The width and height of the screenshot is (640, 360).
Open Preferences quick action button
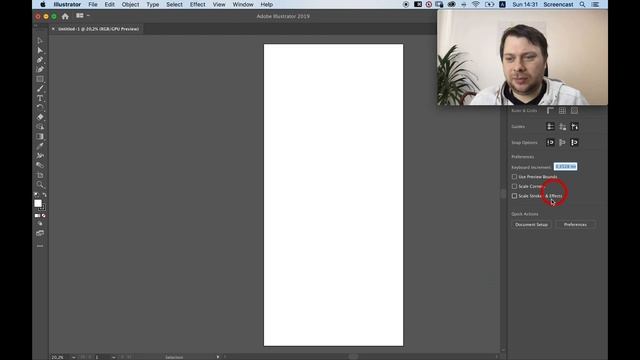coord(575,224)
